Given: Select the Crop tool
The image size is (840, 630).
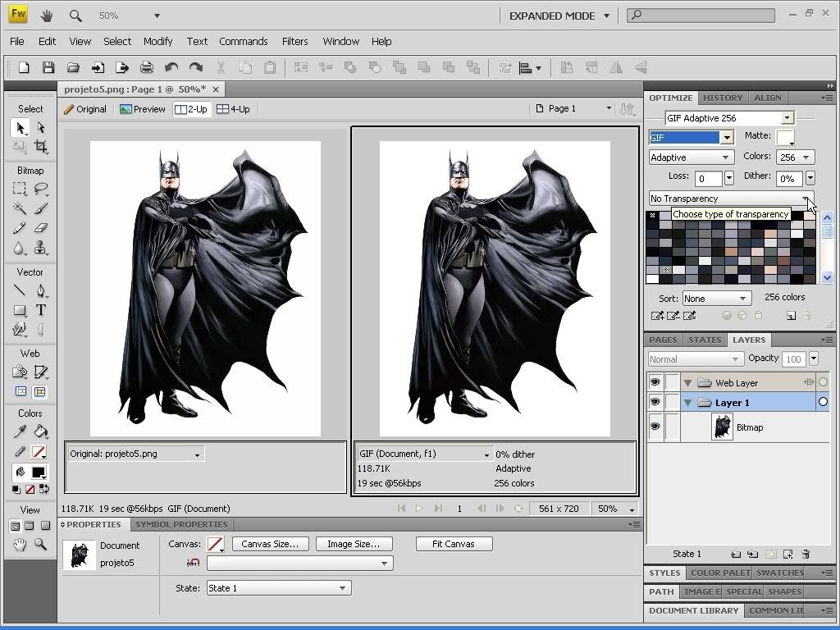Looking at the screenshot, I should (41, 146).
